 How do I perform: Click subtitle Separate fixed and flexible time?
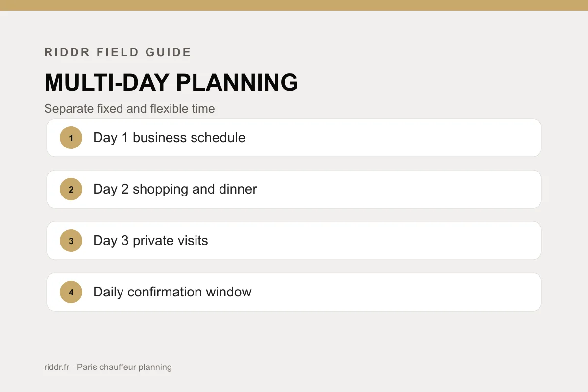(129, 108)
